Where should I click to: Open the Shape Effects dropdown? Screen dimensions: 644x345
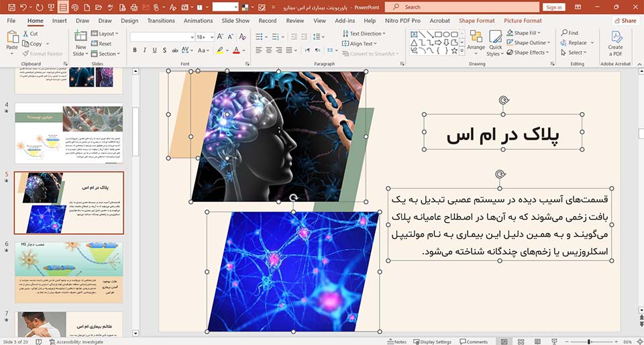[528, 52]
